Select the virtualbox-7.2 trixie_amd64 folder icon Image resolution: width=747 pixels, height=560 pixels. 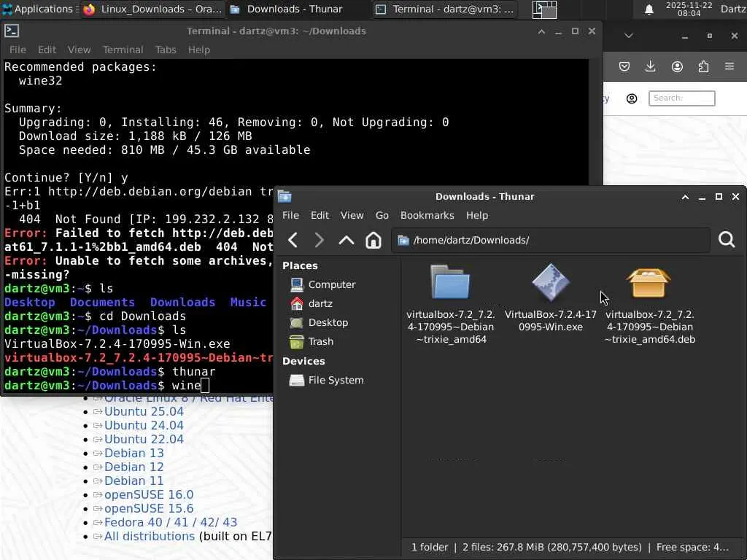coord(450,282)
